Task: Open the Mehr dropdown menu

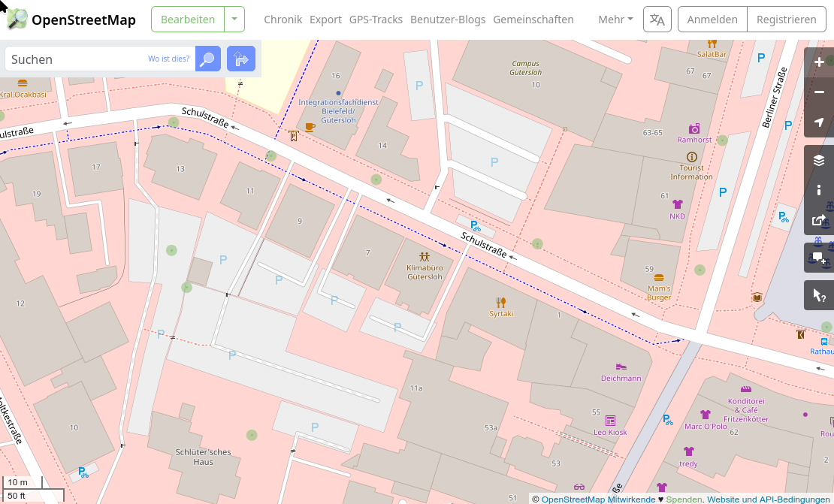Action: coord(615,20)
